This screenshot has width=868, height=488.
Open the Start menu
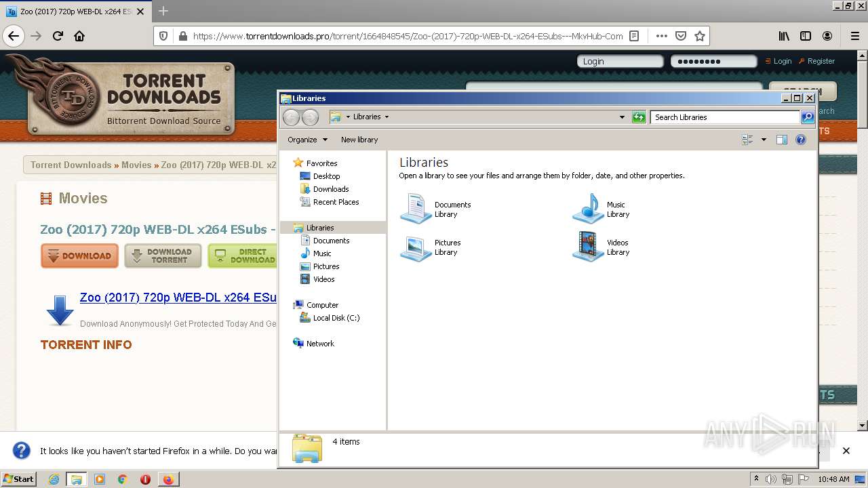[18, 479]
